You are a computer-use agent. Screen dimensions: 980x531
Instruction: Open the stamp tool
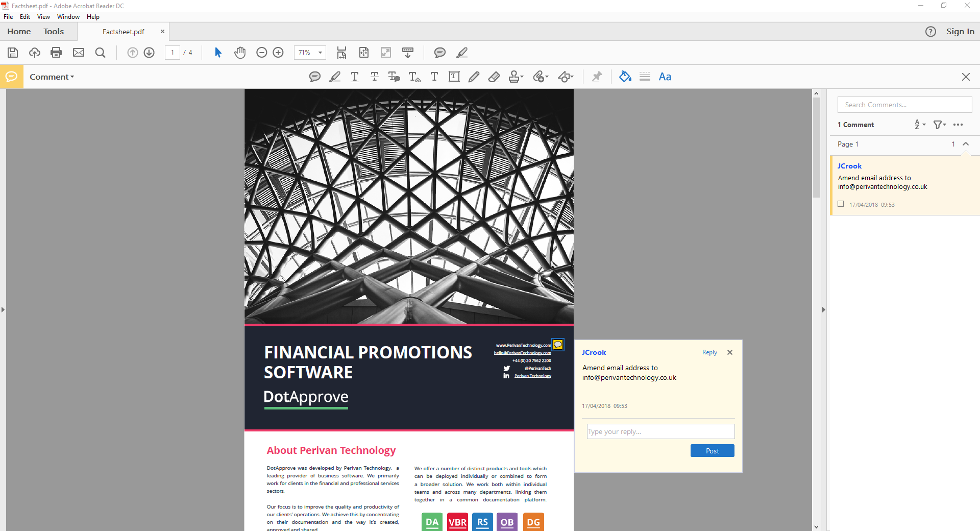click(x=516, y=77)
